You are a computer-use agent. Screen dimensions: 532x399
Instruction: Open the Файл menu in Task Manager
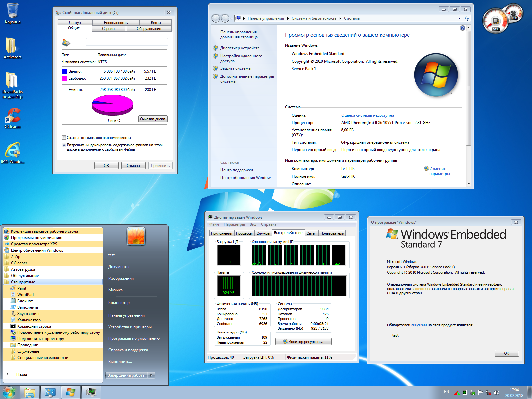coord(214,224)
